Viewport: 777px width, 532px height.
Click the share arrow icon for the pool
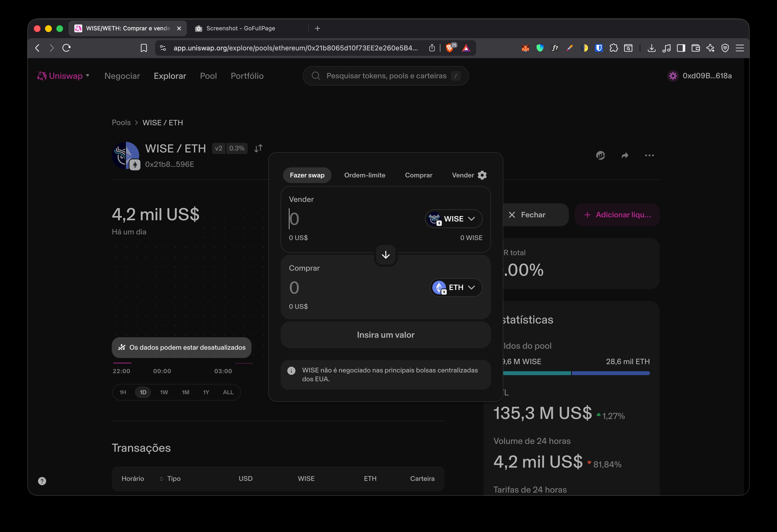[x=625, y=155]
